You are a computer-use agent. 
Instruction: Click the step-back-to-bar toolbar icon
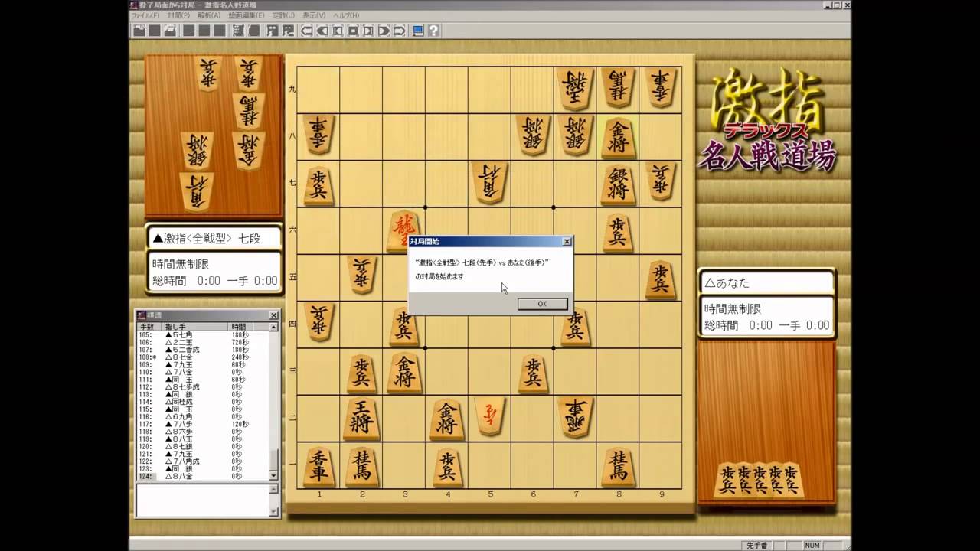tap(338, 31)
